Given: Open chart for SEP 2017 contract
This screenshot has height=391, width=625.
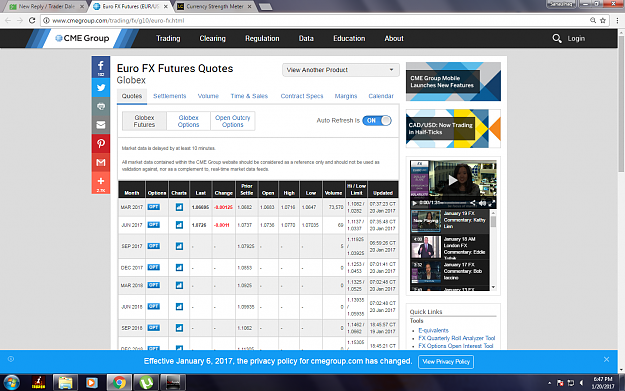Looking at the screenshot, I should 179,246.
